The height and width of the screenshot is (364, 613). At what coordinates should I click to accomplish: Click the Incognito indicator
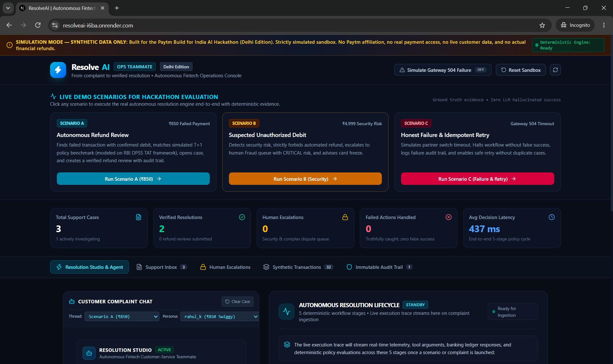575,25
